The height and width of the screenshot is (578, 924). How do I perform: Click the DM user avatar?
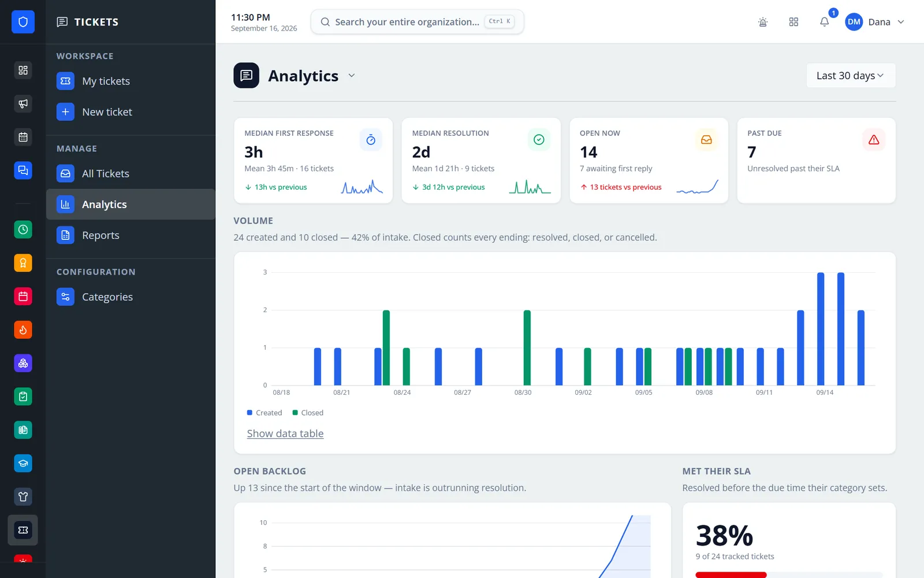pos(854,22)
